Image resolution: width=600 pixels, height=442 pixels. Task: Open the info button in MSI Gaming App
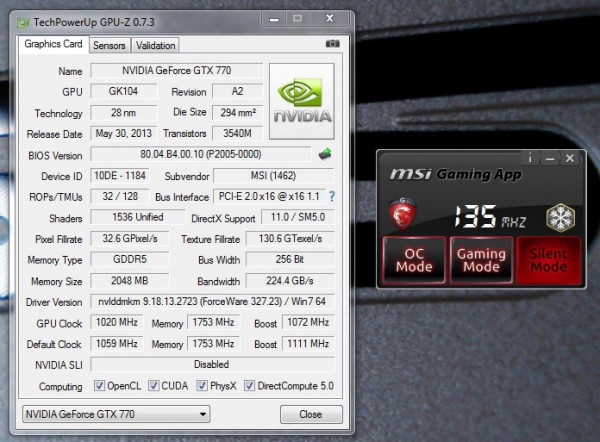[x=530, y=158]
